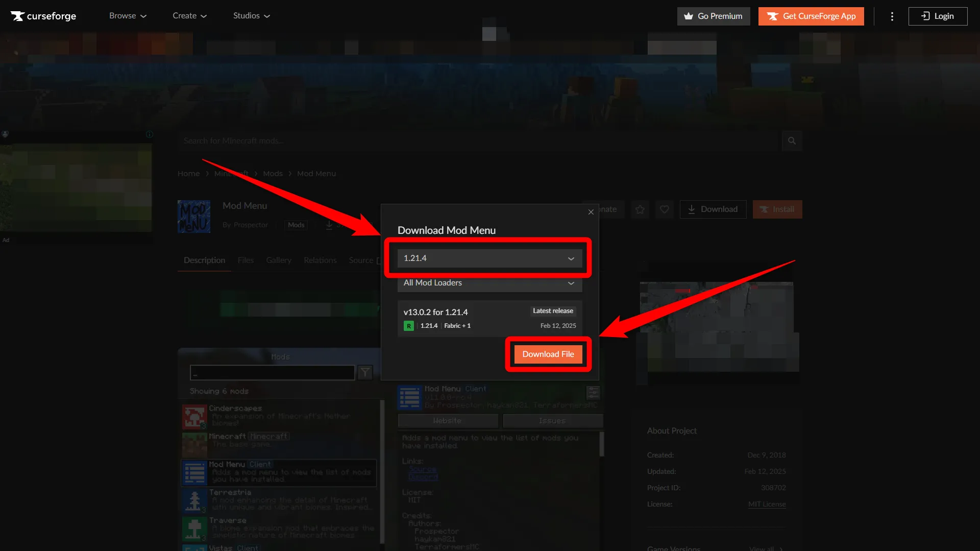980x551 pixels.
Task: Click the Latest release tag
Action: click(553, 311)
